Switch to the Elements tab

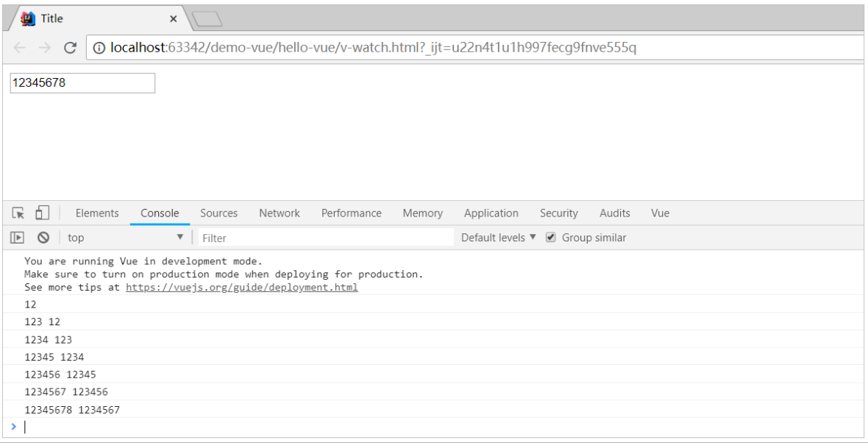[x=97, y=213]
